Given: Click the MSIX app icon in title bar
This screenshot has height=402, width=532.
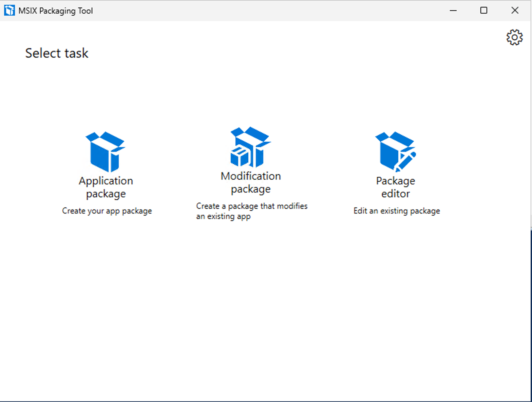Looking at the screenshot, I should coord(9,11).
